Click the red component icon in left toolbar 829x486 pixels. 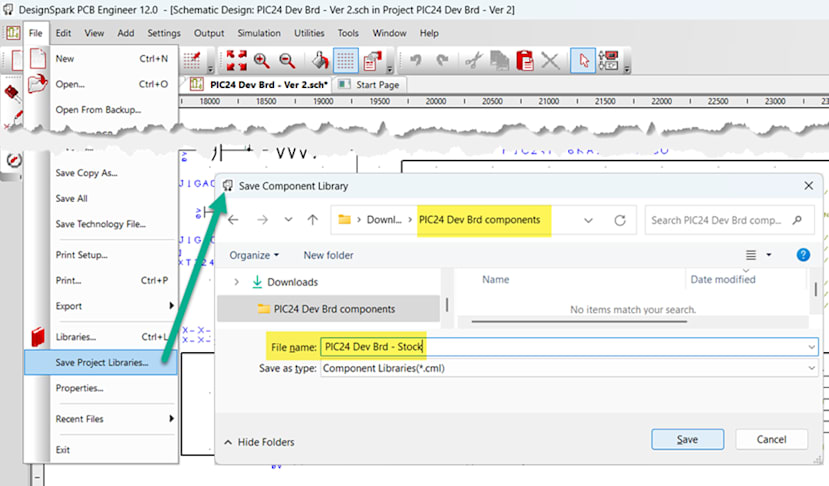pos(12,93)
